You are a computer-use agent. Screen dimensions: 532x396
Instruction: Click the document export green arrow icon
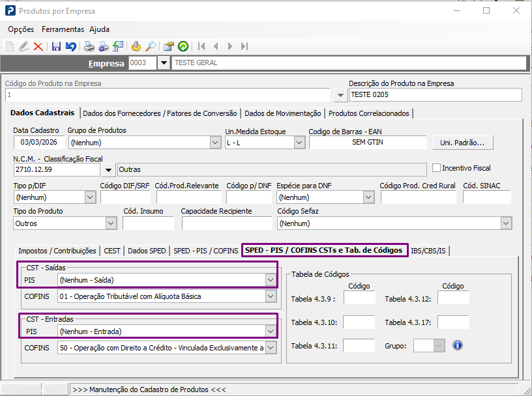pyautogui.click(x=118, y=46)
